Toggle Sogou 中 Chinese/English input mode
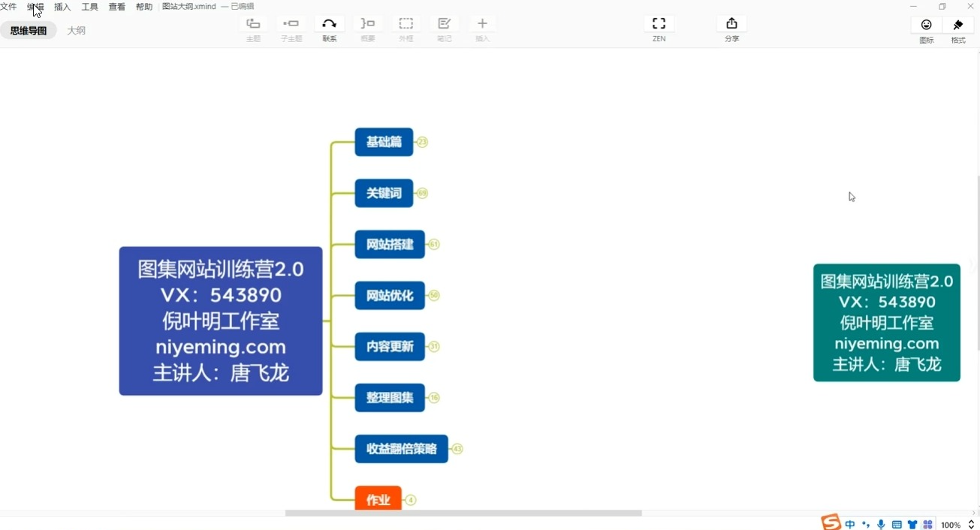Screen dimensions: 980x530 click(850, 525)
